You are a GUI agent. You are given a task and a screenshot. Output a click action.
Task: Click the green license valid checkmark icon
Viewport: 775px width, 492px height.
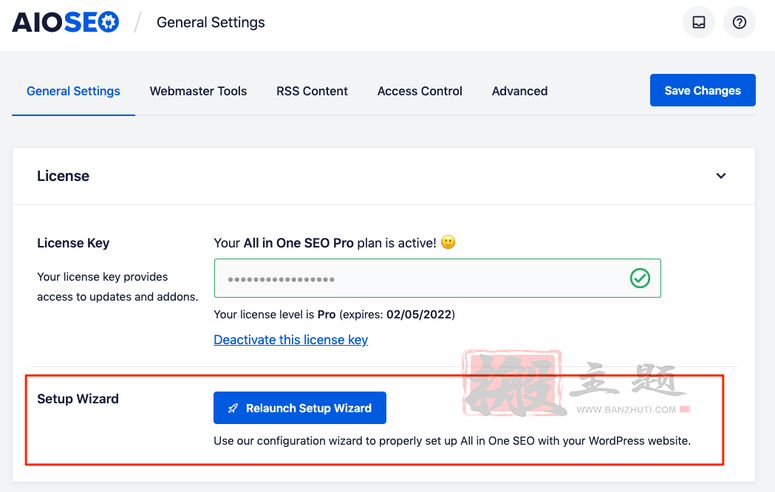click(640, 278)
